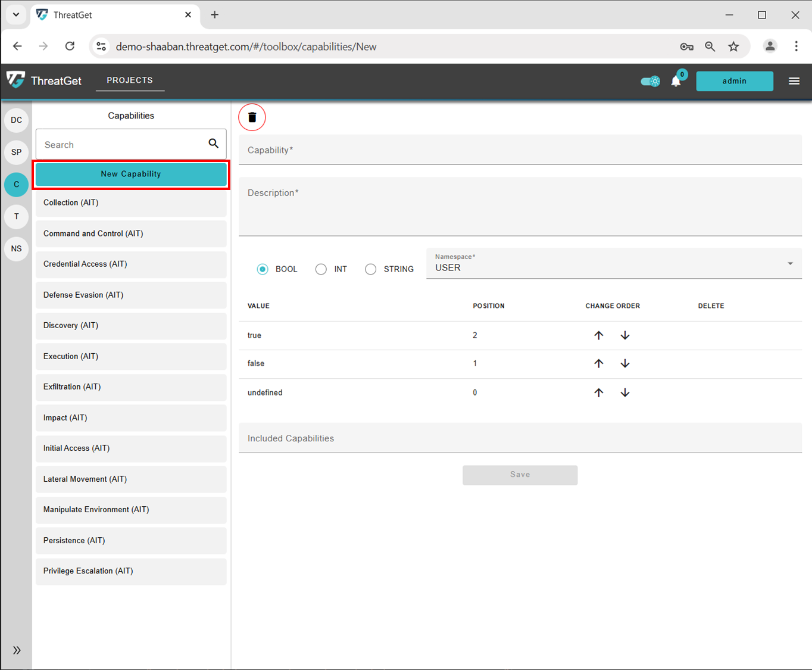Open the browser tab search dropdown
812x670 pixels.
pyautogui.click(x=16, y=15)
